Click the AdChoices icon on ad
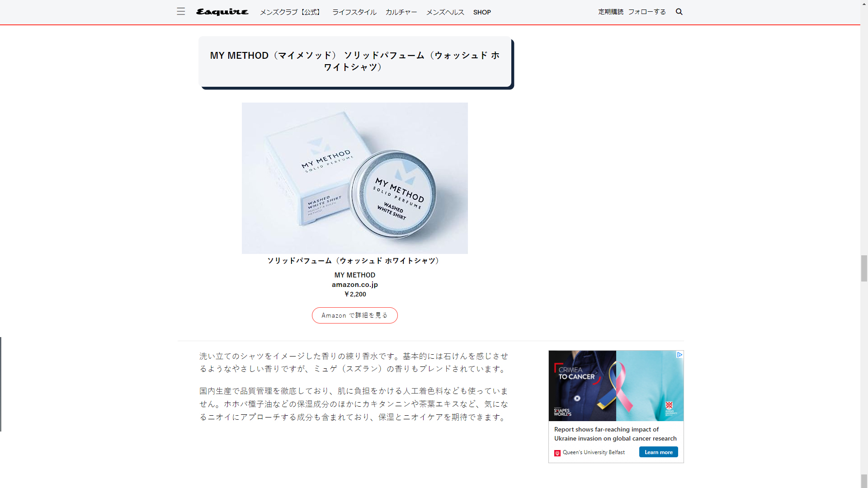 coord(679,355)
